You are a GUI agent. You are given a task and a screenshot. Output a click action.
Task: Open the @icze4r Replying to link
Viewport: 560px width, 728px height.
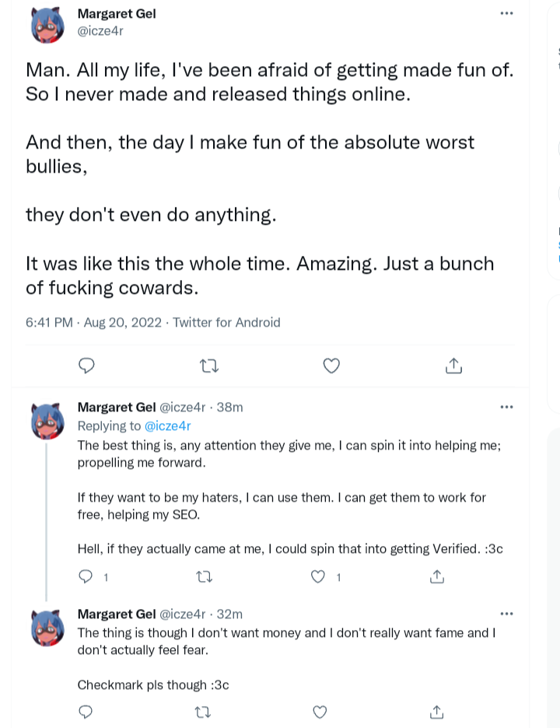click(x=168, y=425)
